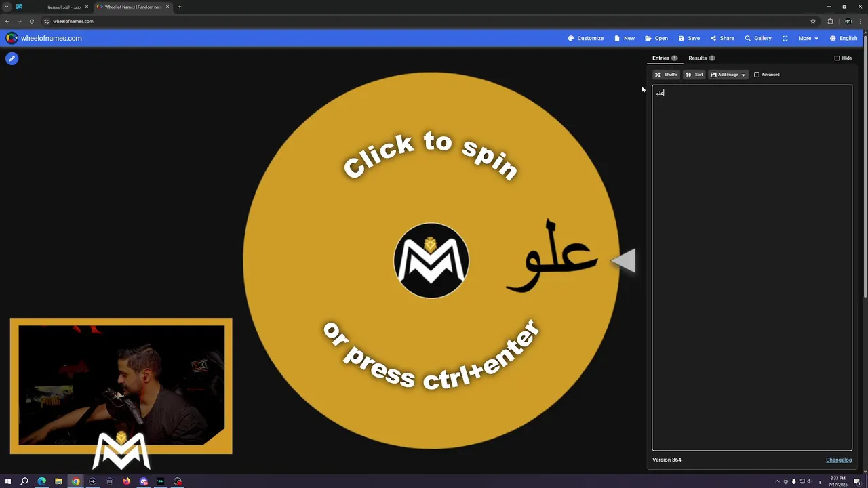Click the webcam overlay thumbnail
Screen dimensions: 868x488
121,386
